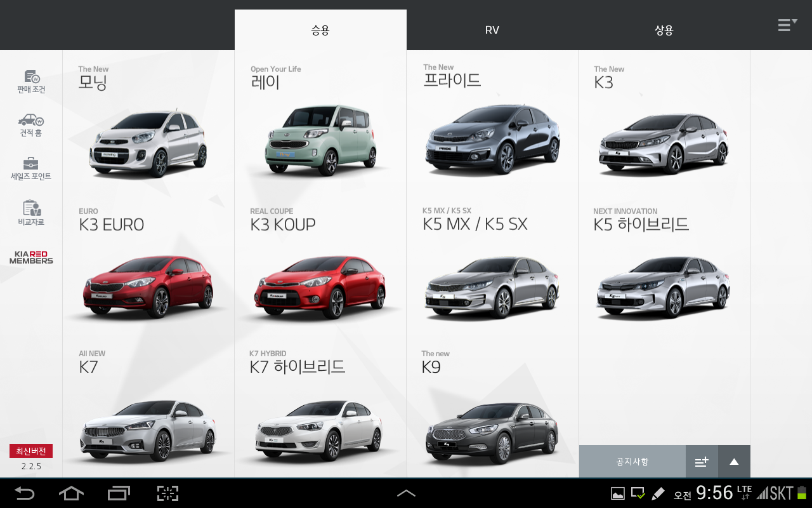The width and height of the screenshot is (812, 508).
Task: Tap the Android home button
Action: 71,493
